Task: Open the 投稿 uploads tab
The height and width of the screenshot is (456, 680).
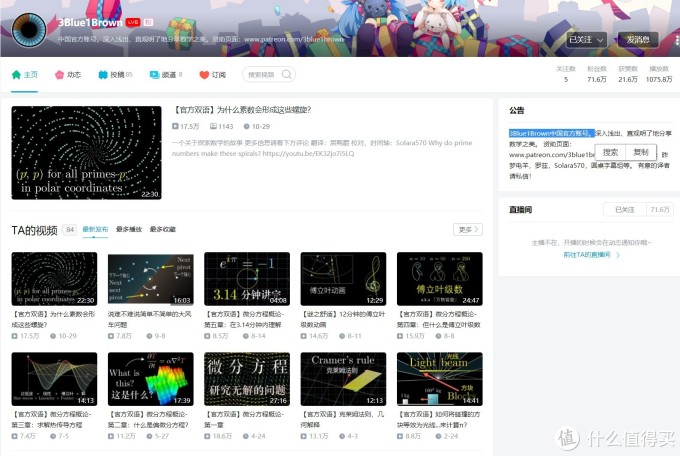Action: [x=115, y=75]
